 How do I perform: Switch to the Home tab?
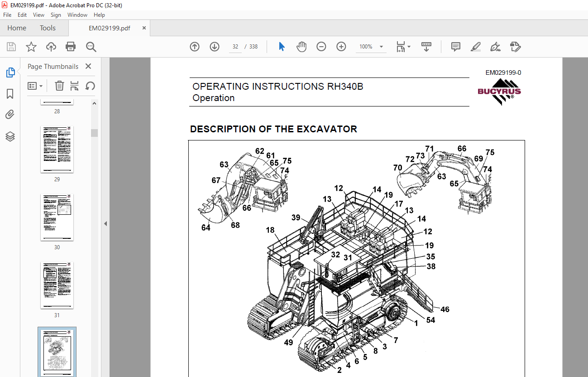click(17, 28)
